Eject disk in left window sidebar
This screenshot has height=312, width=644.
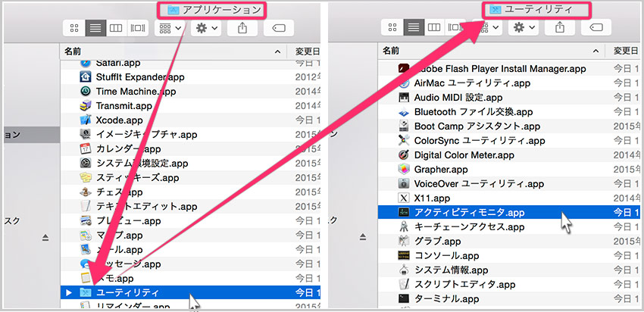(45, 237)
